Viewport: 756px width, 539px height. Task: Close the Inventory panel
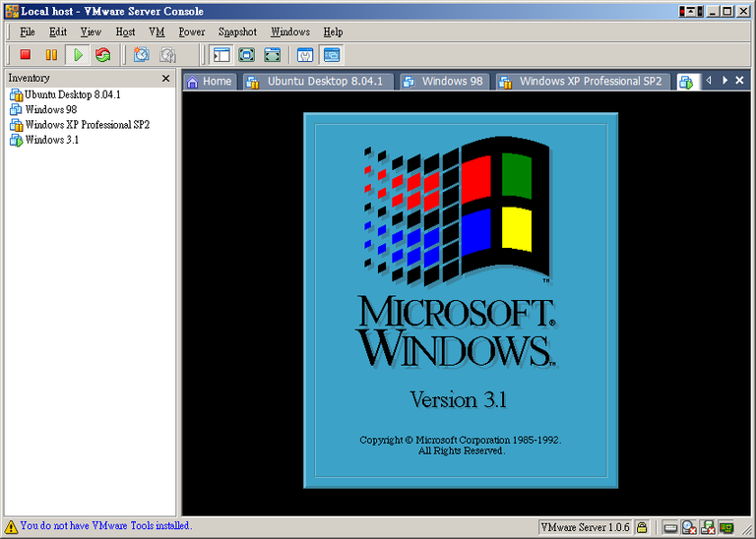pos(165,78)
